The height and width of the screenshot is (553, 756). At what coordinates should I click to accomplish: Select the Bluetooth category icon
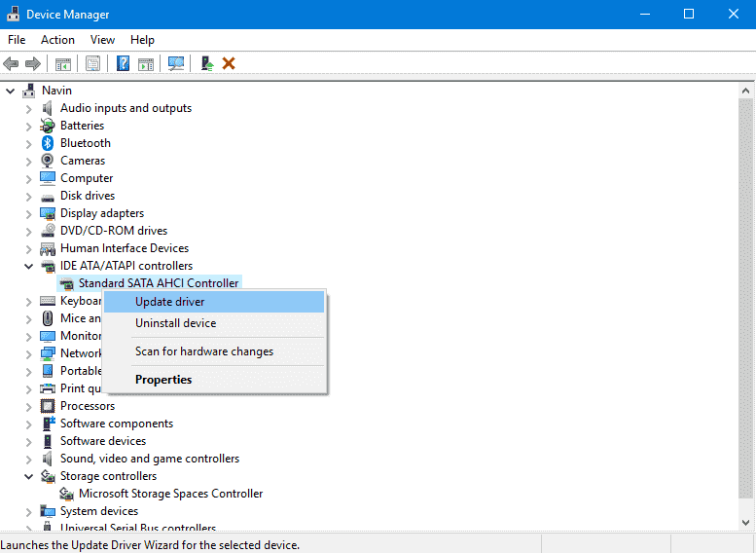(x=48, y=143)
